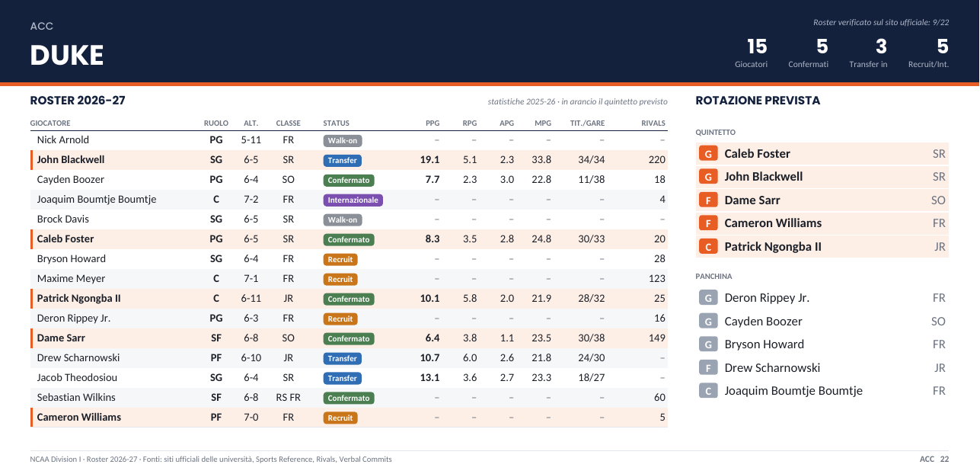Screen dimensions: 980x474
Task: Click the G badge beside Caleb Foster
Action: [x=709, y=154]
